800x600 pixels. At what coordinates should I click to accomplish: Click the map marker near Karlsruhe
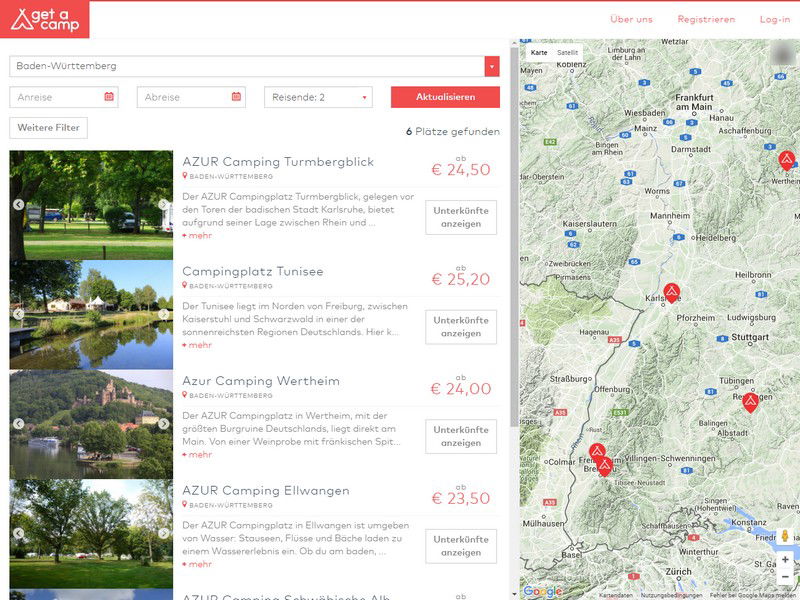[x=671, y=293]
